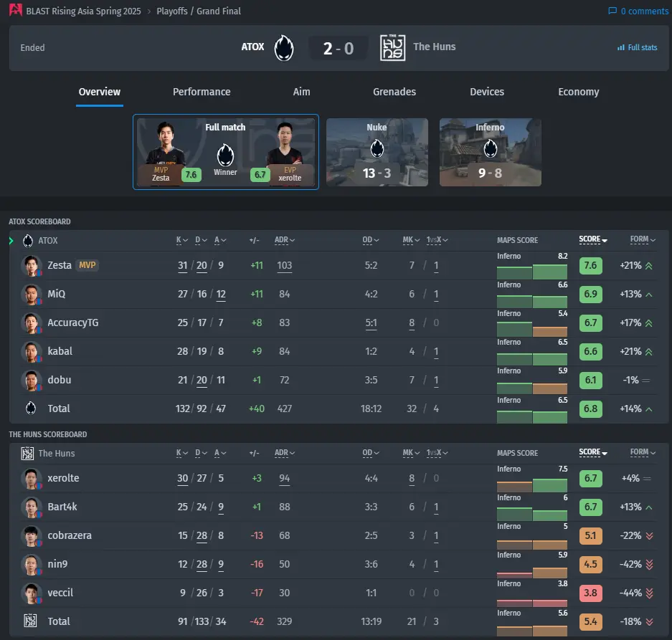
Task: Click the 2 - 0 match score
Action: (x=338, y=49)
